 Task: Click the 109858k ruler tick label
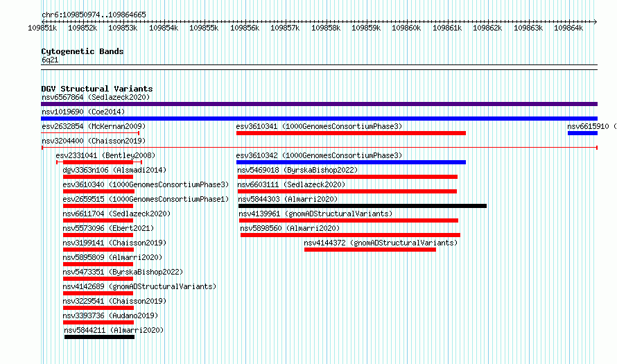coord(326,28)
